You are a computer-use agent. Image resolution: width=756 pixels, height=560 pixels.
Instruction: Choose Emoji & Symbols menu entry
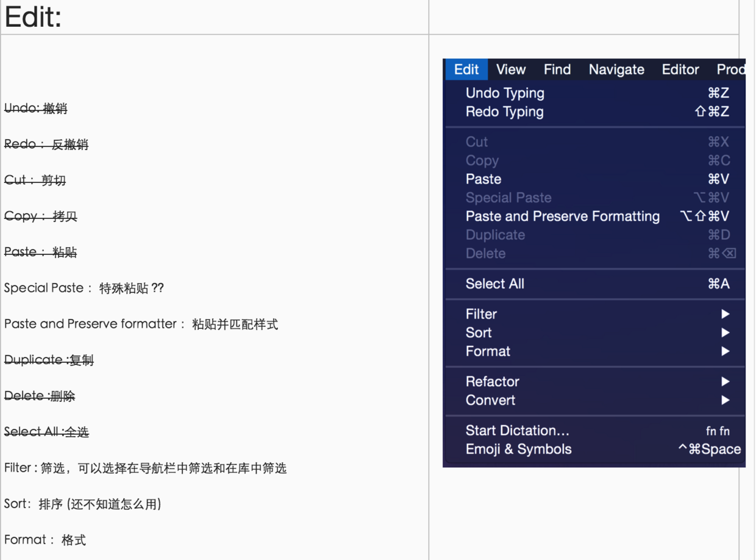click(x=594, y=450)
